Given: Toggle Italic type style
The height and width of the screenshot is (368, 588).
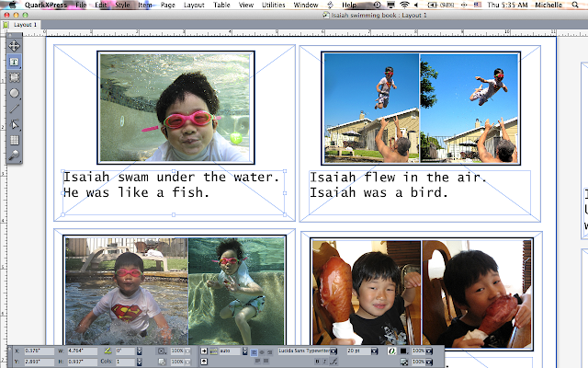Looking at the screenshot, I should [324, 362].
